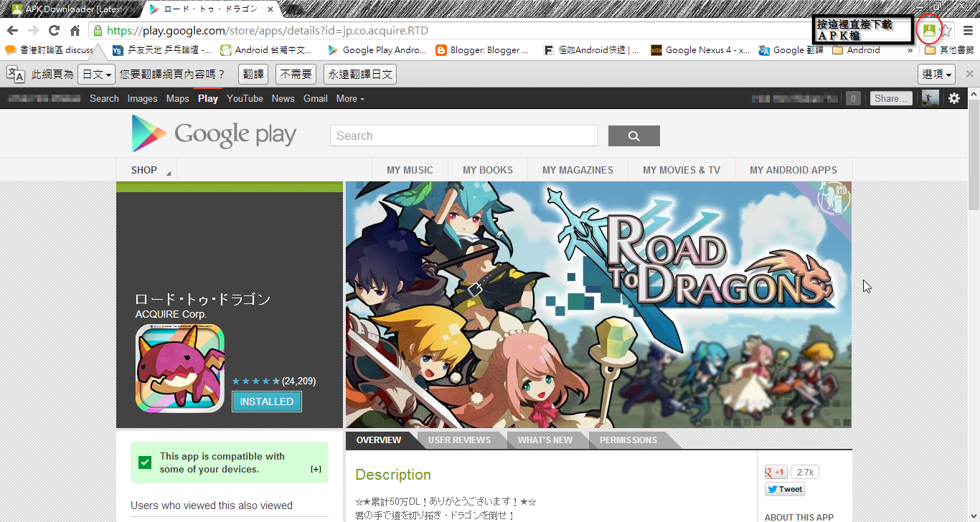
Task: Open the 日文 language dropdown
Action: [96, 75]
